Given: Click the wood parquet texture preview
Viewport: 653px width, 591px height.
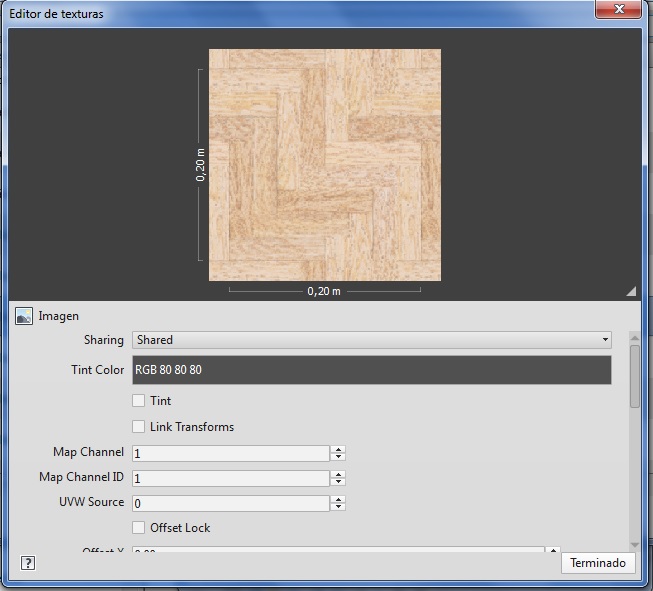Looking at the screenshot, I should point(324,165).
